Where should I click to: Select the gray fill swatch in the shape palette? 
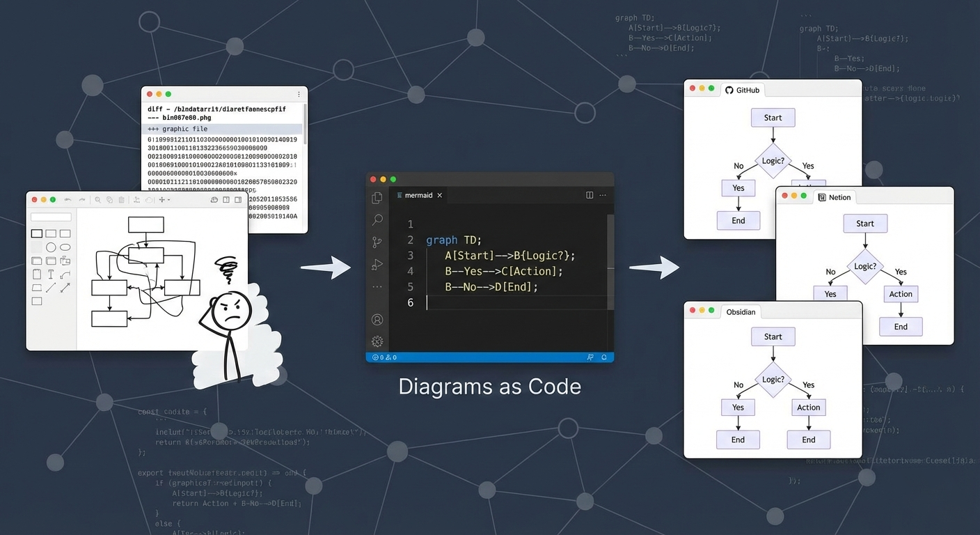[37, 247]
